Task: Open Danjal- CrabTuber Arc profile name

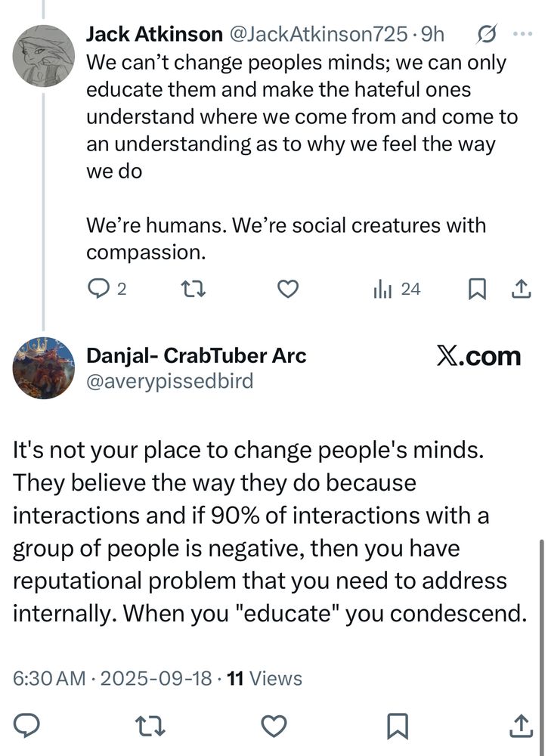Action: coord(197,355)
